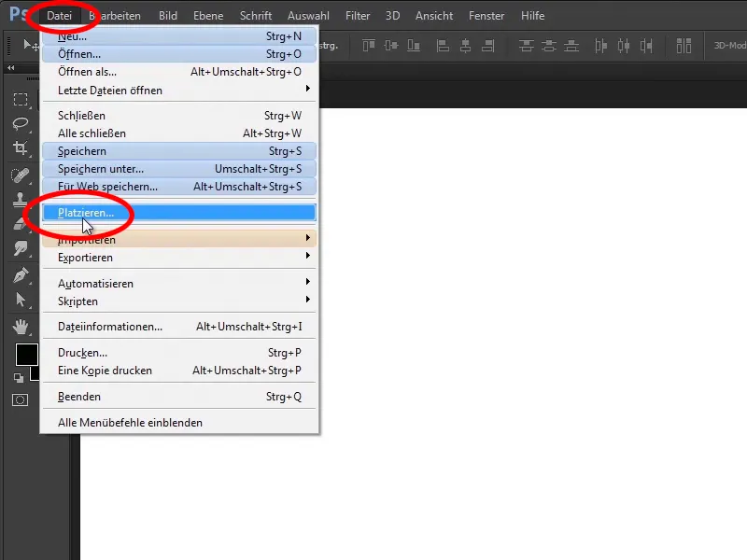747x560 pixels.
Task: Open the Bild menu
Action: point(168,16)
